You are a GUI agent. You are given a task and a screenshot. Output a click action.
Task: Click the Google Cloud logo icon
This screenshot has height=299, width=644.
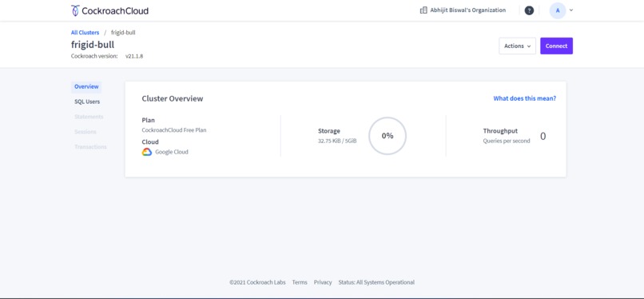click(x=147, y=152)
